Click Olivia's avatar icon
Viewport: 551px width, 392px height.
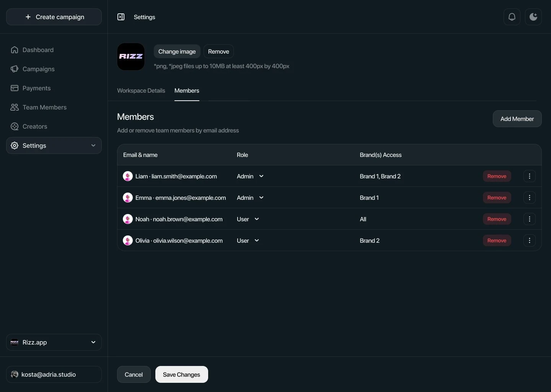(x=128, y=240)
